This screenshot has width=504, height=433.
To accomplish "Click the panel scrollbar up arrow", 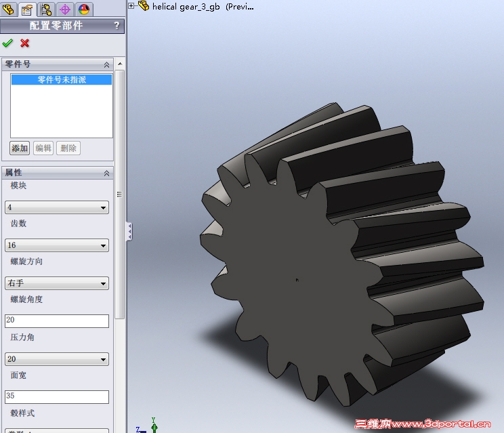I will click(120, 64).
